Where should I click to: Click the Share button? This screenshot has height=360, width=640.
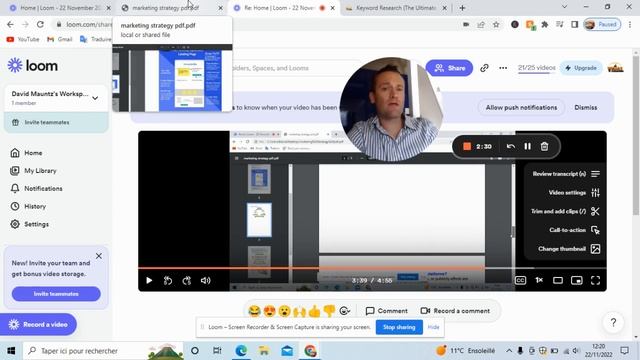click(x=449, y=68)
